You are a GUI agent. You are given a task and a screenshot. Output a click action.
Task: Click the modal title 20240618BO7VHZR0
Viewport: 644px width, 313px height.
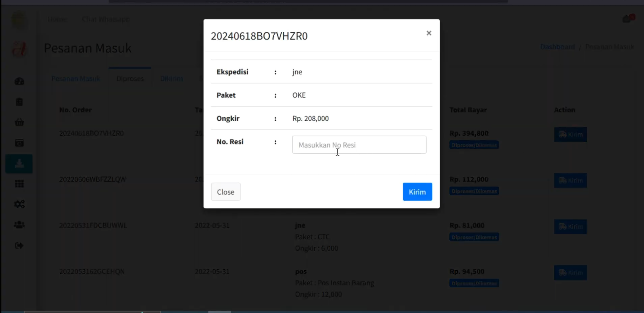click(x=259, y=36)
